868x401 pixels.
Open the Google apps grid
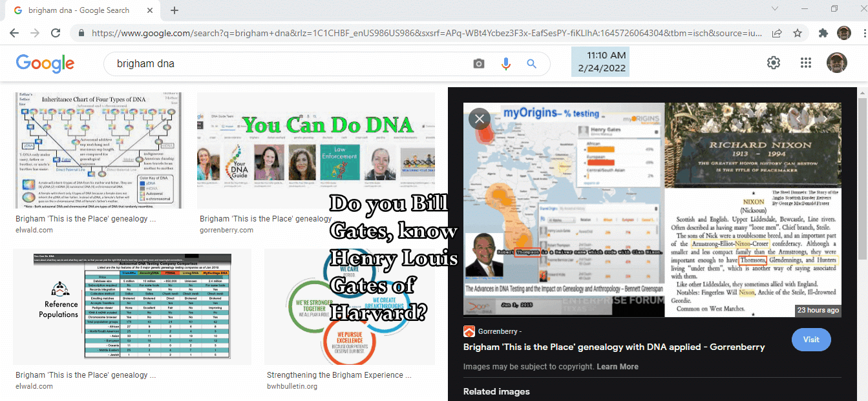point(805,63)
